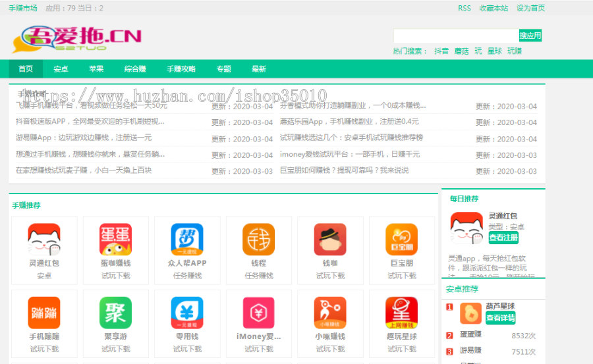Click the 安卓推荐 section heading

(x=462, y=289)
